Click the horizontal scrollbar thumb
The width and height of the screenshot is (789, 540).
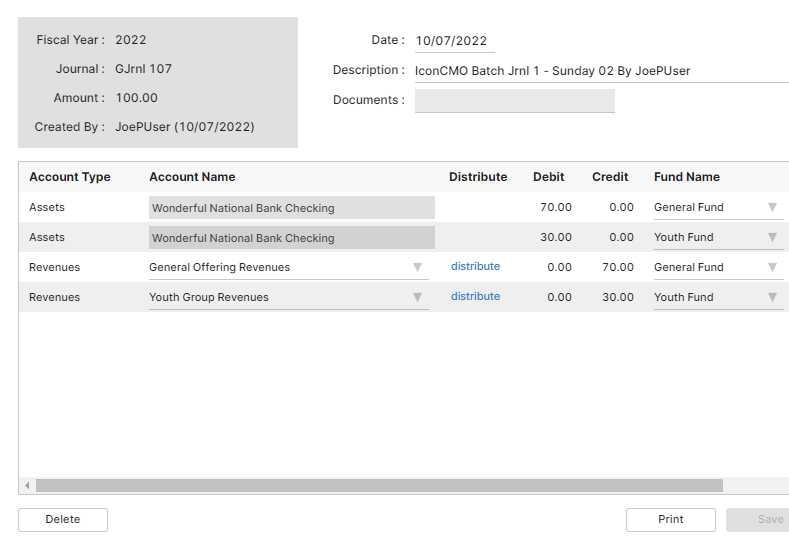click(379, 486)
